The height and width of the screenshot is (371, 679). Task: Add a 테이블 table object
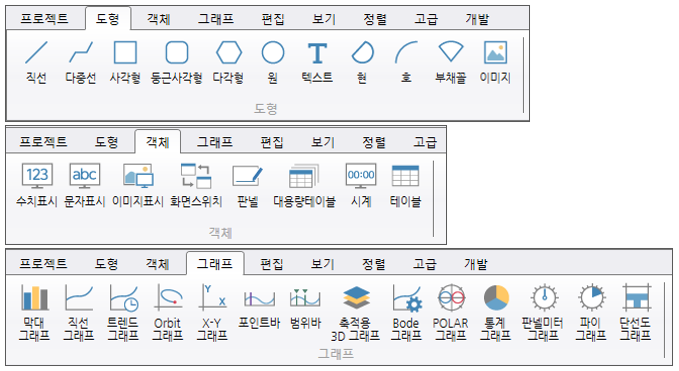[405, 185]
